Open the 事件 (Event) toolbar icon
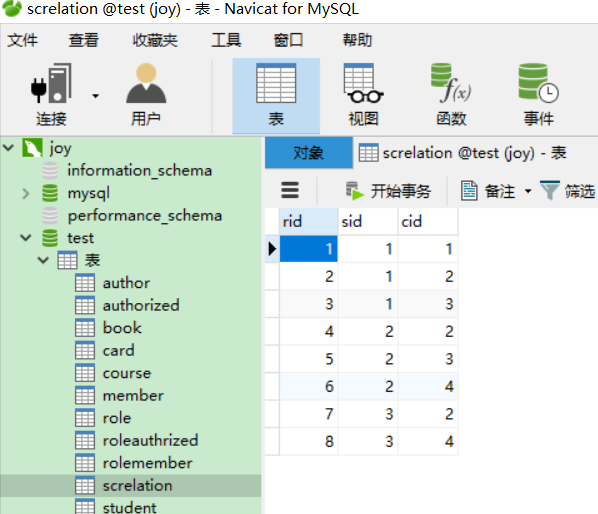The image size is (598, 514). click(538, 95)
